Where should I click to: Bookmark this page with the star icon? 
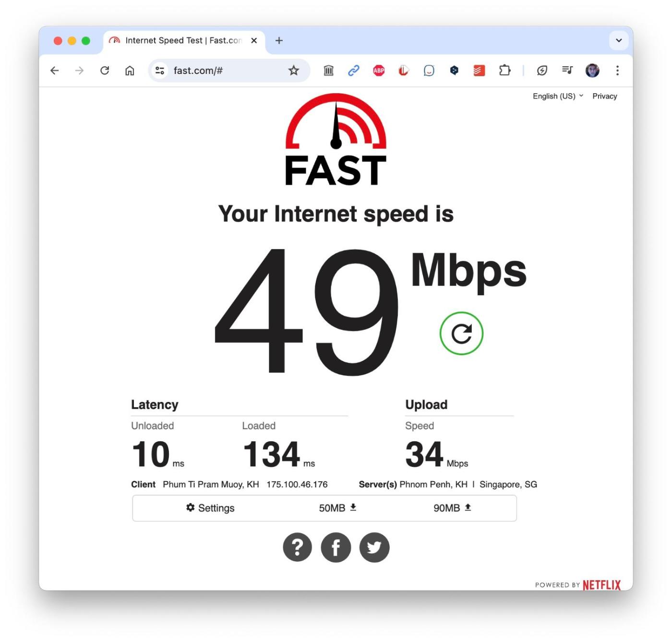coord(294,71)
